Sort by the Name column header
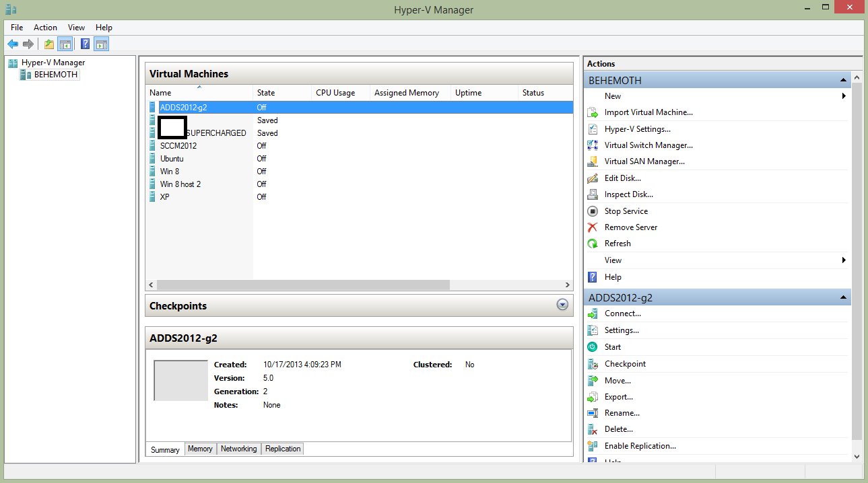The image size is (868, 483). point(199,93)
